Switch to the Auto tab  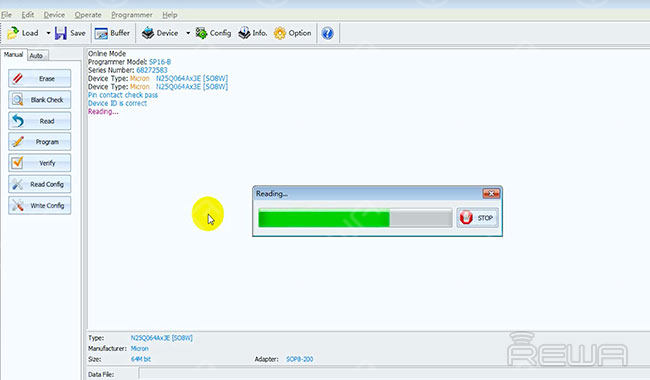click(x=37, y=55)
